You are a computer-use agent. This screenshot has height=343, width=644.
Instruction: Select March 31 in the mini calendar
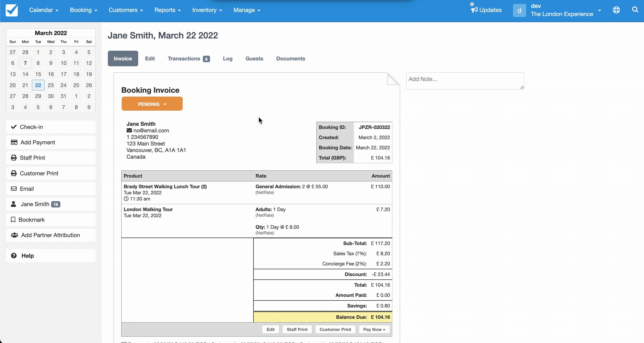click(x=63, y=96)
